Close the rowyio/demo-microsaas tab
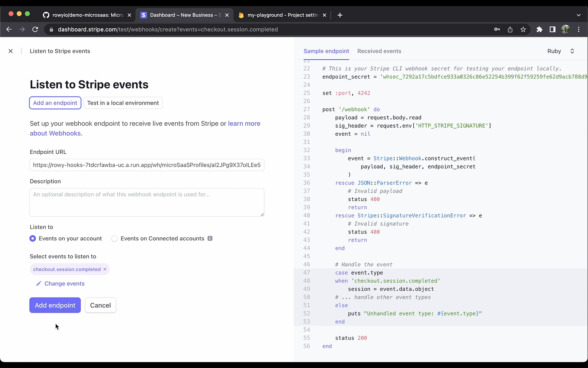 [129, 15]
